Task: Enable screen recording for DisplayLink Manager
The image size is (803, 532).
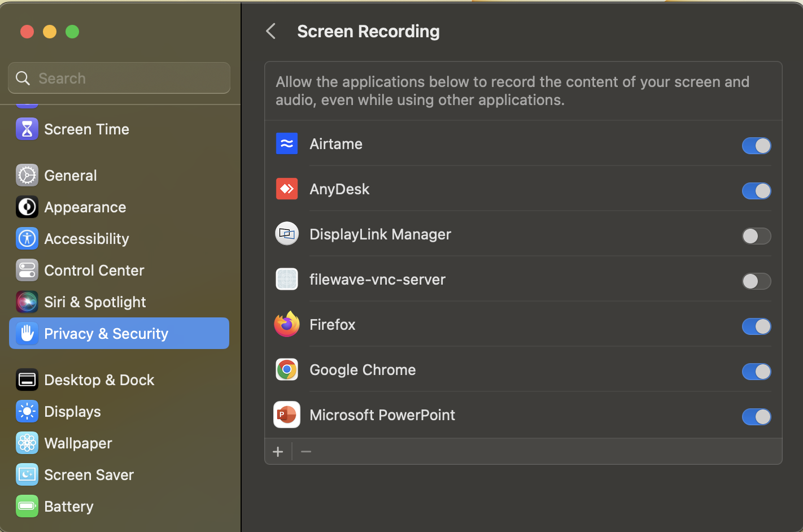Action: 756,236
